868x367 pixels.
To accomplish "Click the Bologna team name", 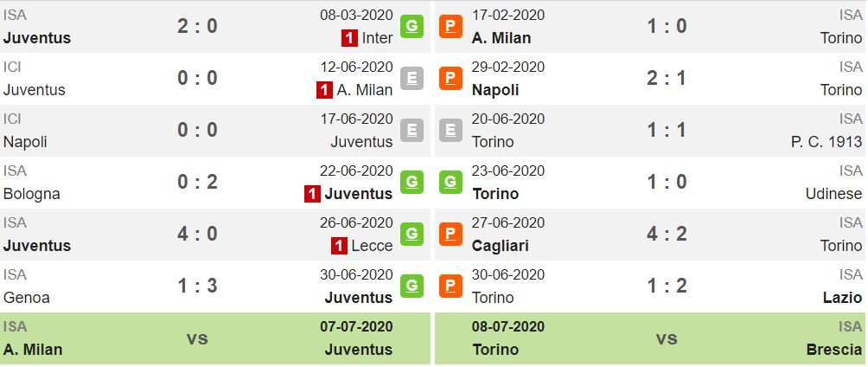I will coord(31,195).
